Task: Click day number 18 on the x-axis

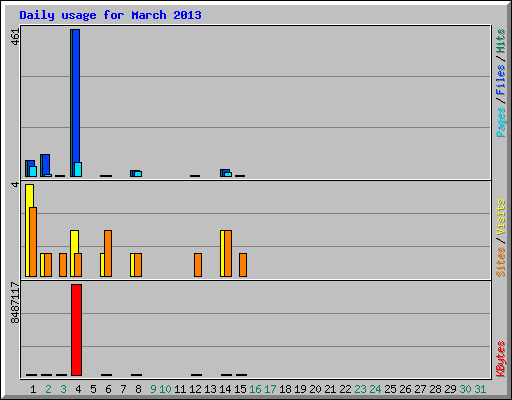Action: click(285, 389)
